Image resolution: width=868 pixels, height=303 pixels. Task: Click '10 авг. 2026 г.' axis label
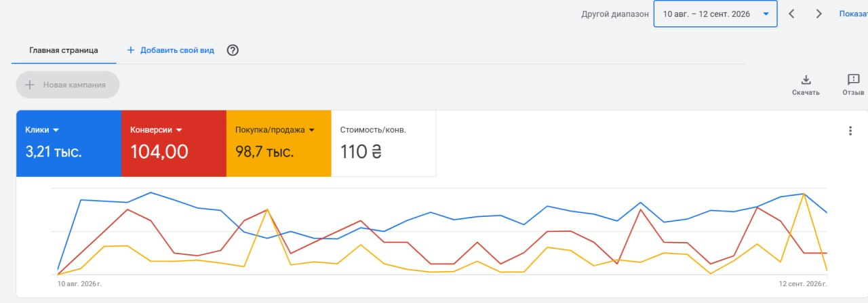point(79,284)
